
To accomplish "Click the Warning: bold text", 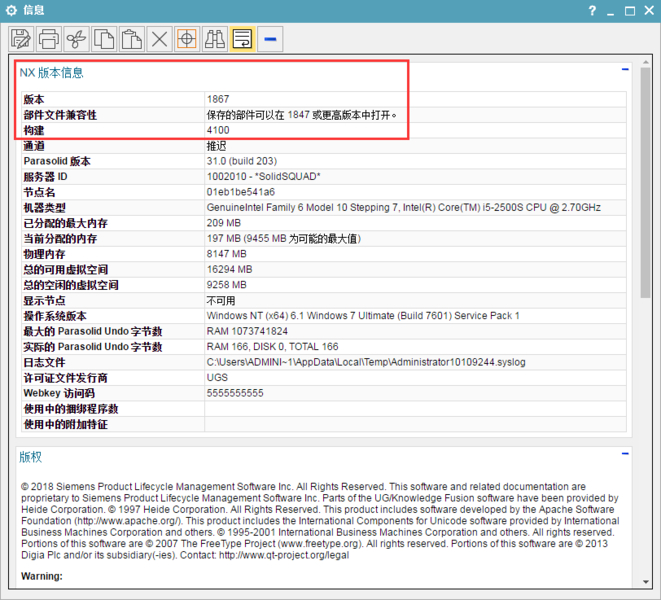I will click(x=42, y=576).
